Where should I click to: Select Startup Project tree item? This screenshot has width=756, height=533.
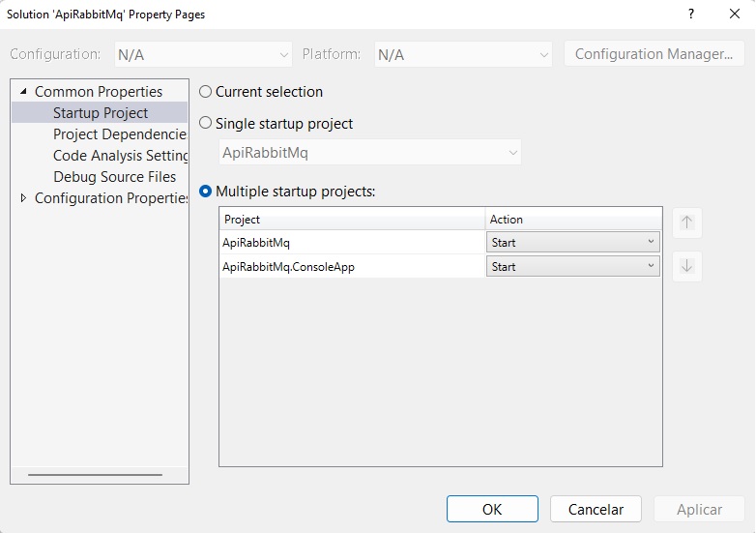tap(100, 113)
